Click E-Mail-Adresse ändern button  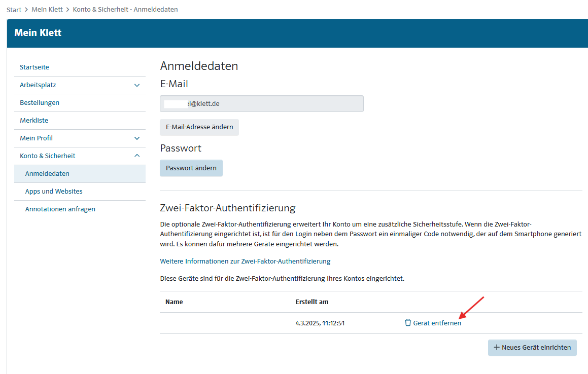[x=199, y=127]
